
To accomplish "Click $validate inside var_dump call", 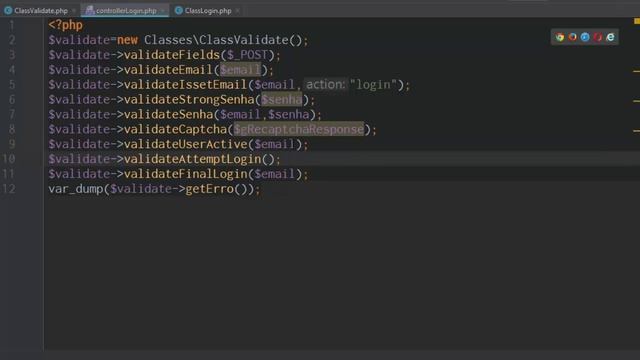I will pos(141,189).
